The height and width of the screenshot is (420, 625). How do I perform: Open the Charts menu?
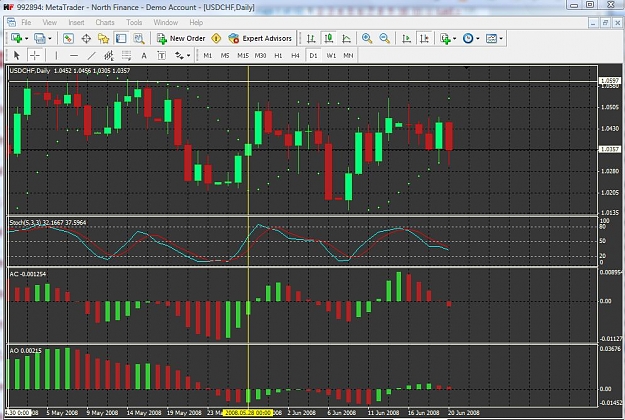105,22
